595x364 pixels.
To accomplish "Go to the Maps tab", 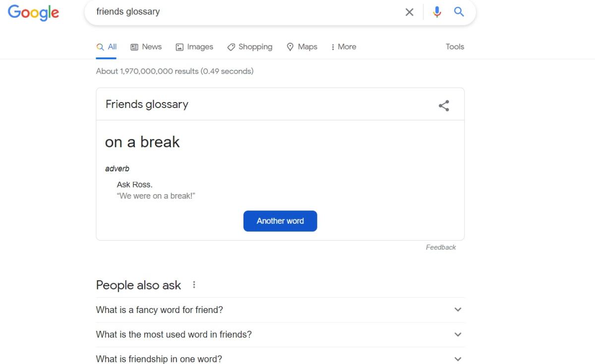I will [302, 47].
